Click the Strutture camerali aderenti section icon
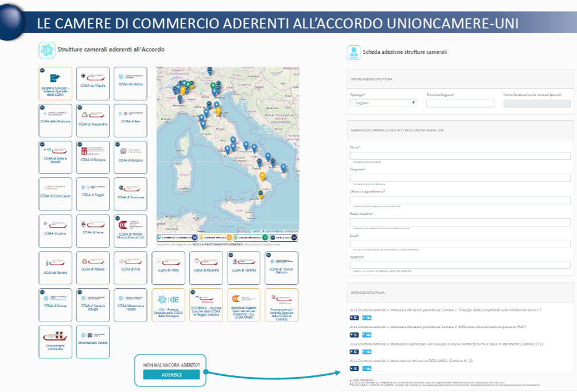Screen dimensions: 577x392 tap(46, 50)
